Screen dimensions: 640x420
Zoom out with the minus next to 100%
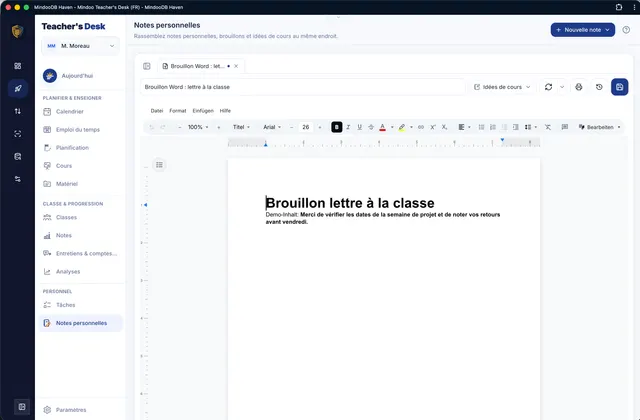coord(180,127)
